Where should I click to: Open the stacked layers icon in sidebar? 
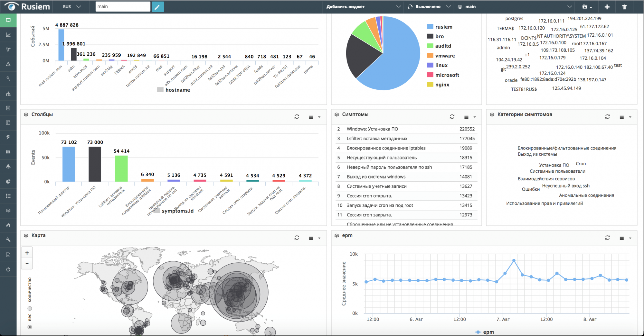coord(8,211)
